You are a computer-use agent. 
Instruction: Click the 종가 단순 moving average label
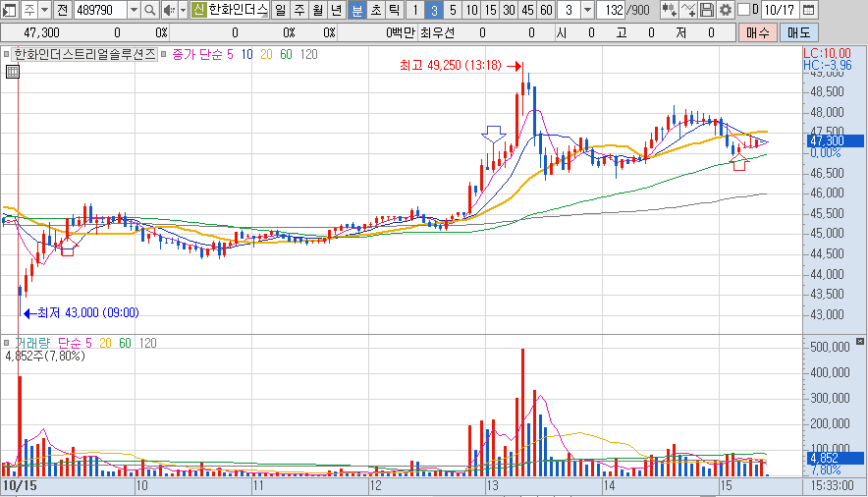(197, 54)
